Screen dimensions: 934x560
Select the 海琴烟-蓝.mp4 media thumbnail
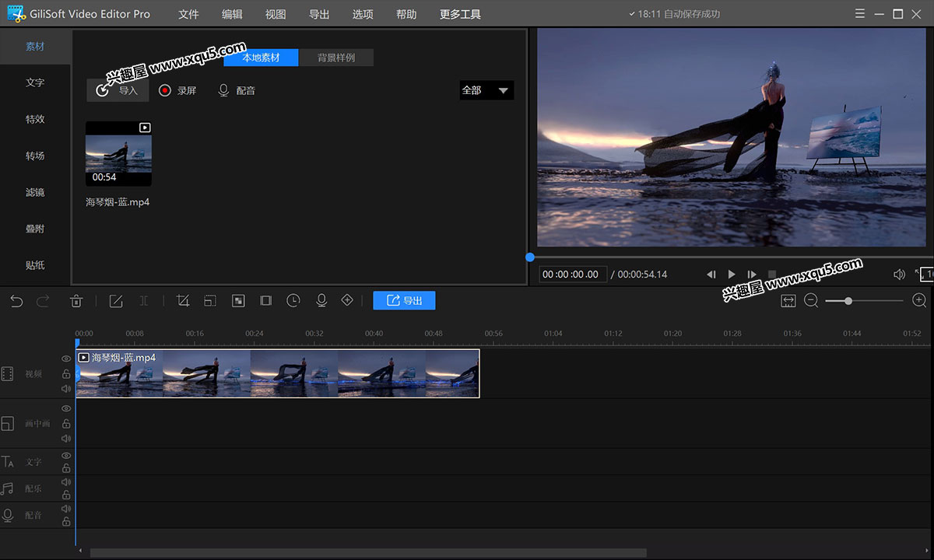[118, 154]
